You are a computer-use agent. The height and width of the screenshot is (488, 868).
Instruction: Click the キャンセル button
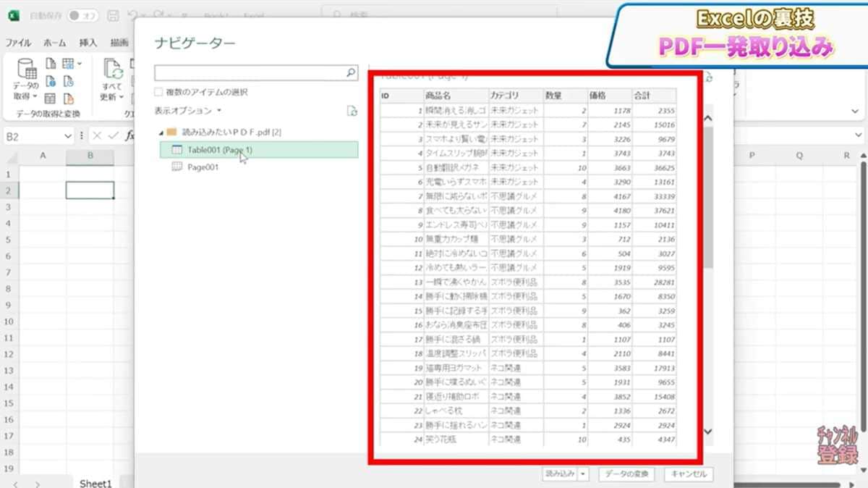tap(687, 474)
